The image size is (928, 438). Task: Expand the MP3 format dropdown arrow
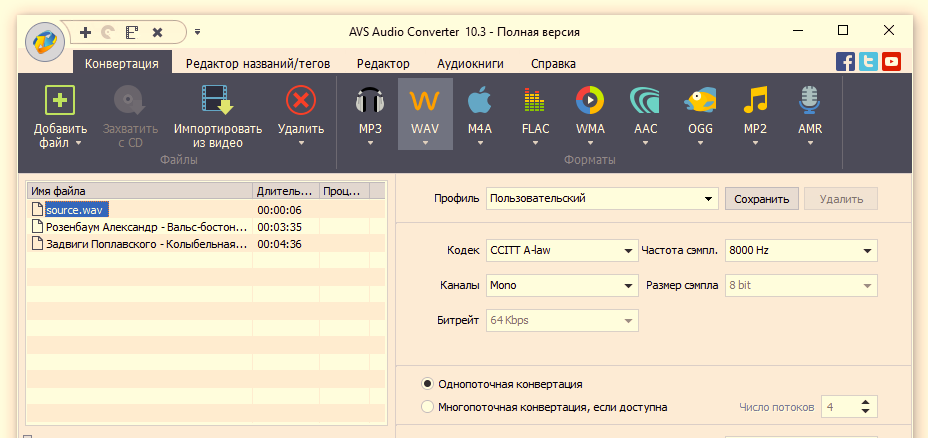pos(370,143)
